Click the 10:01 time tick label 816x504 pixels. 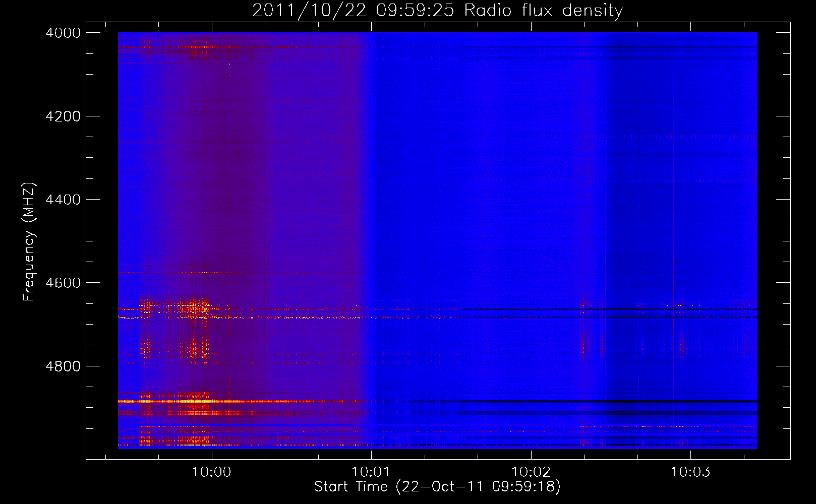371,472
